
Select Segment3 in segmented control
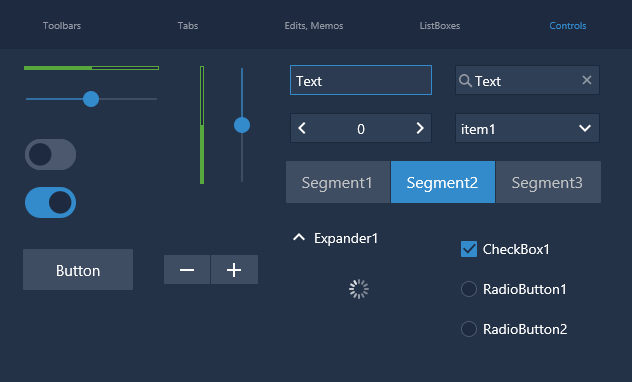pyautogui.click(x=548, y=182)
